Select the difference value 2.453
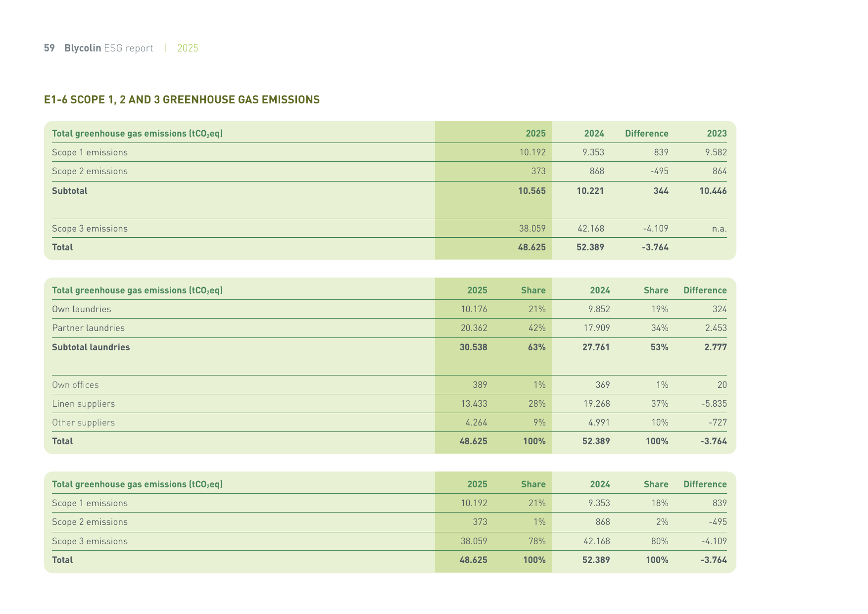Screen dimensions: 868x614 (x=716, y=328)
